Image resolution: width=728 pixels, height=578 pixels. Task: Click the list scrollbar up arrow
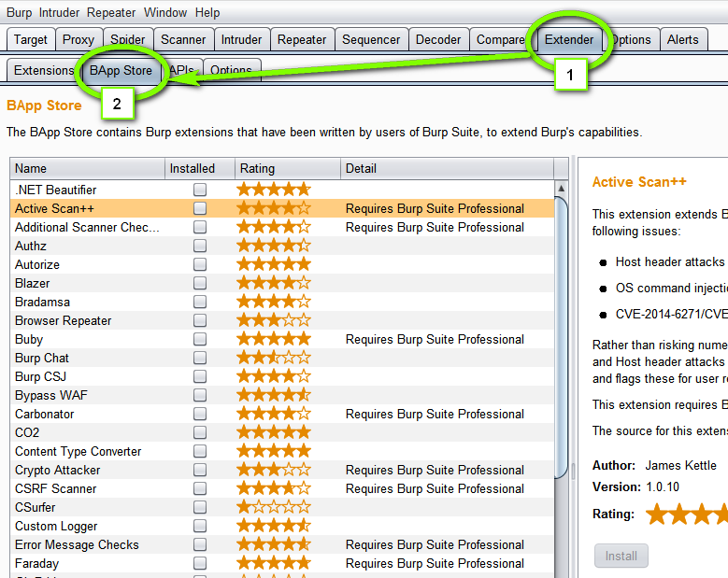tap(562, 188)
